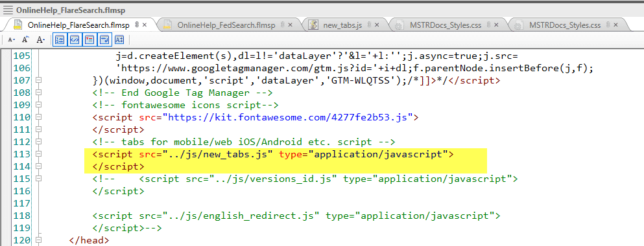Click the closing </head> tag
The width and height of the screenshot is (644, 246).
(x=89, y=240)
